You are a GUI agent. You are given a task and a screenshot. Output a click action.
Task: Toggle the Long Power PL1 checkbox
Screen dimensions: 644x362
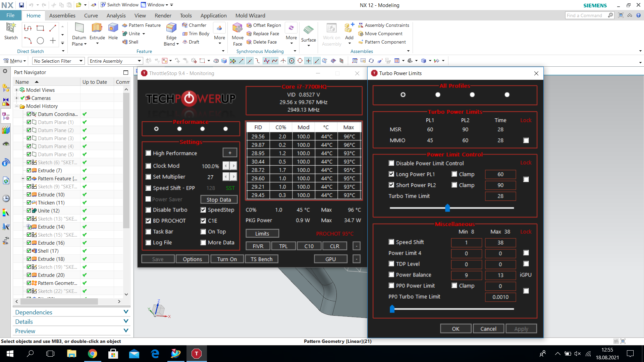click(391, 174)
